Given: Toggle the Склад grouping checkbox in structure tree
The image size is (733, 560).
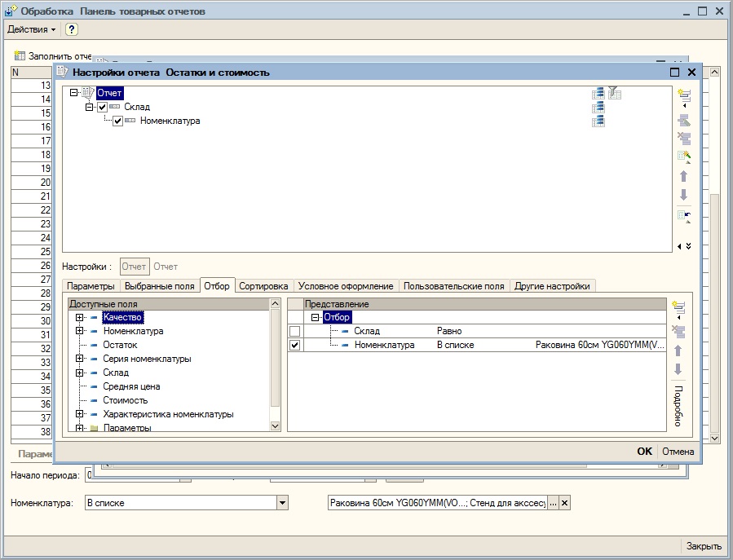Looking at the screenshot, I should point(102,108).
